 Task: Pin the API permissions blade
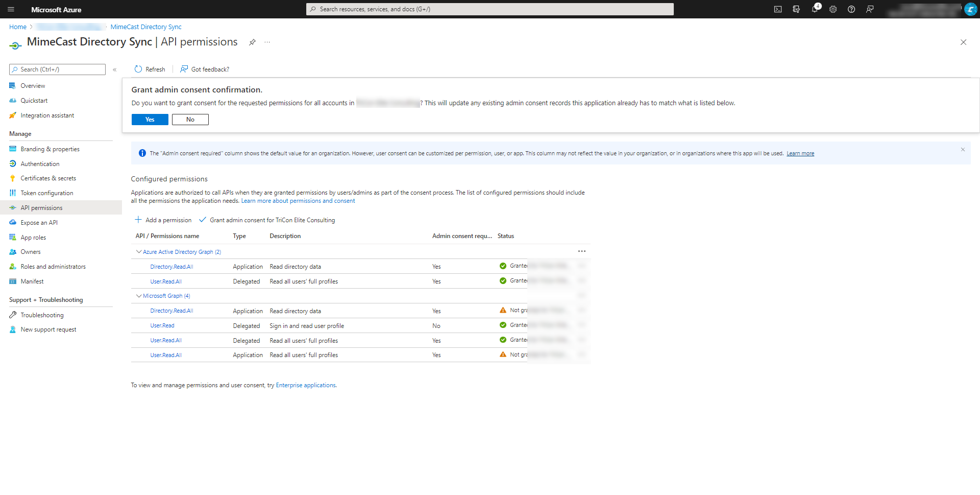click(x=252, y=42)
